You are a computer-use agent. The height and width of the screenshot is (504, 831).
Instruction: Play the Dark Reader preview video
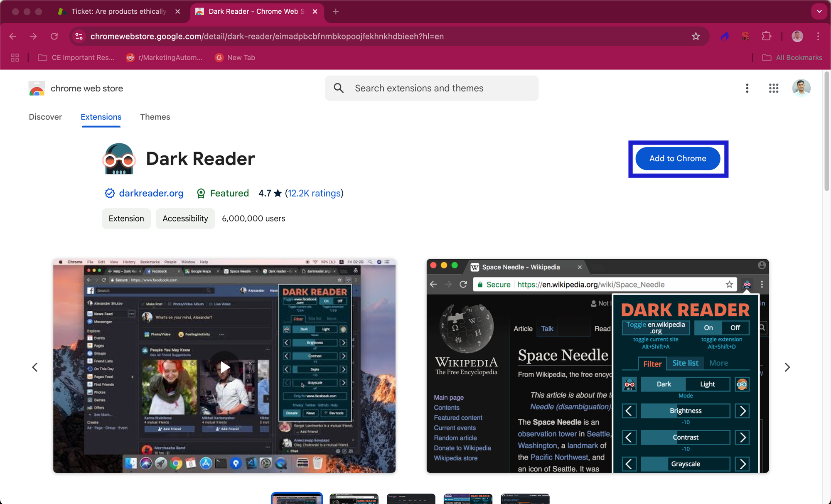point(224,367)
